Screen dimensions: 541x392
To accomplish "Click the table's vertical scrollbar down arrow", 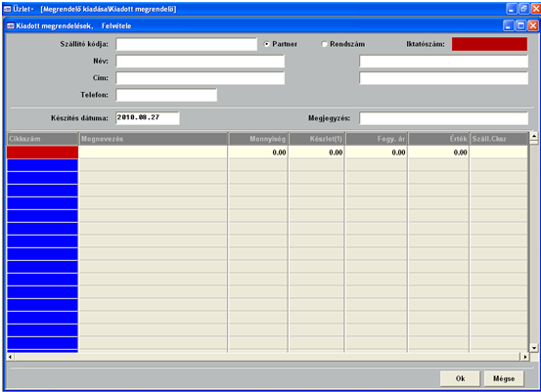I will point(534,348).
